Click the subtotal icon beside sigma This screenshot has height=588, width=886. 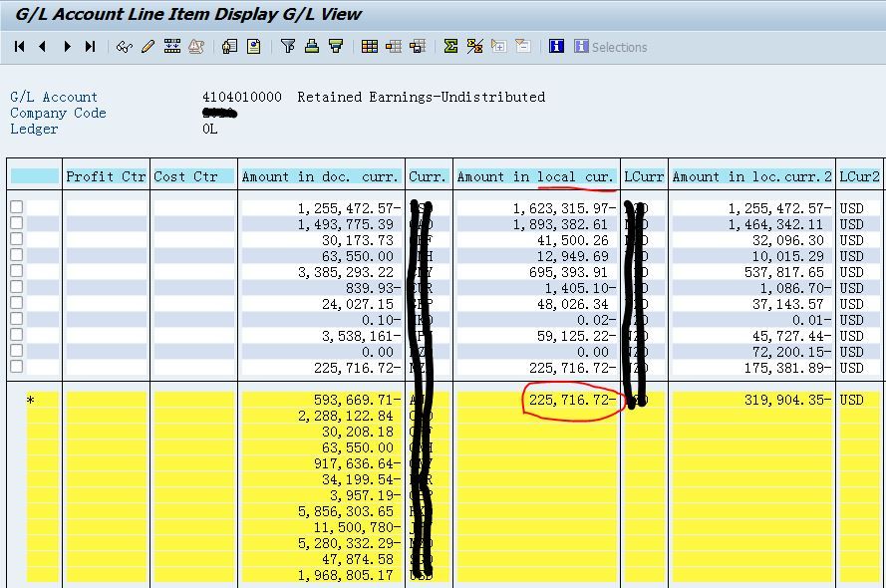(474, 47)
